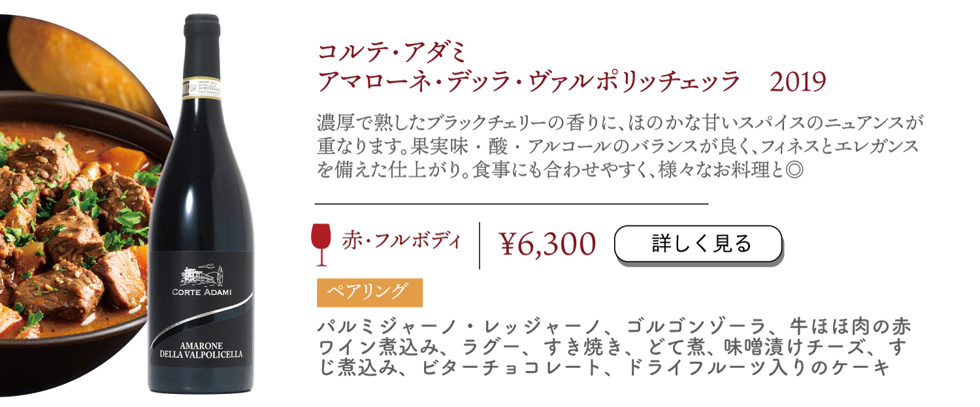Open the アマローネ・デッラ・ヴァルポリッチェッラ title link
The image size is (980, 407).
[x=528, y=83]
